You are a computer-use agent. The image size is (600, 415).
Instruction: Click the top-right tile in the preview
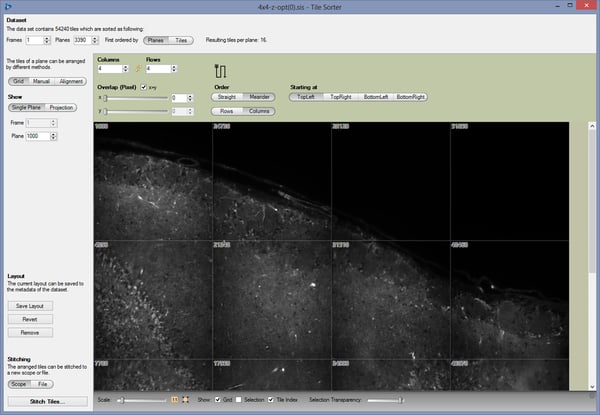[x=510, y=181]
